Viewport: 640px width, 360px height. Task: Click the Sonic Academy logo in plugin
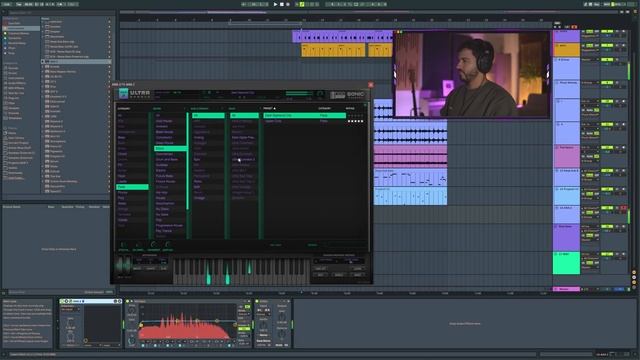coord(347,95)
